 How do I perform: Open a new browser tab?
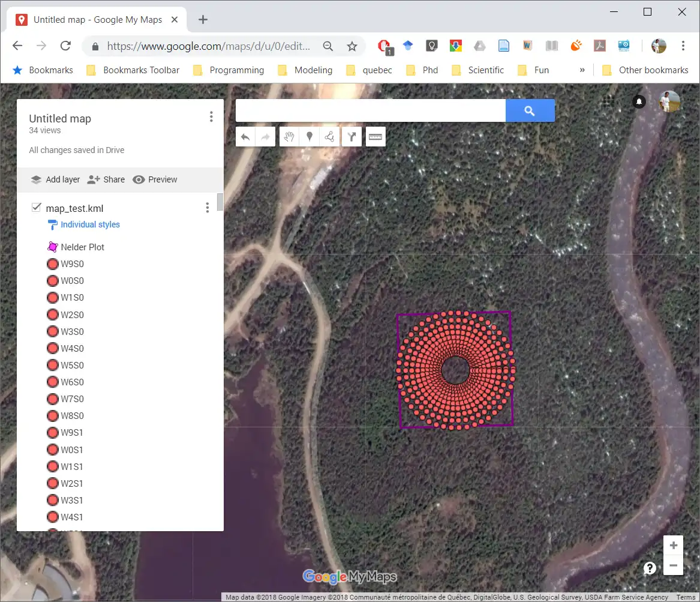pyautogui.click(x=203, y=20)
